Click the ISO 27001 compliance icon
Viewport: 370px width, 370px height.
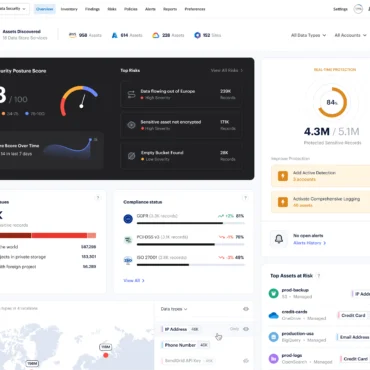128,260
